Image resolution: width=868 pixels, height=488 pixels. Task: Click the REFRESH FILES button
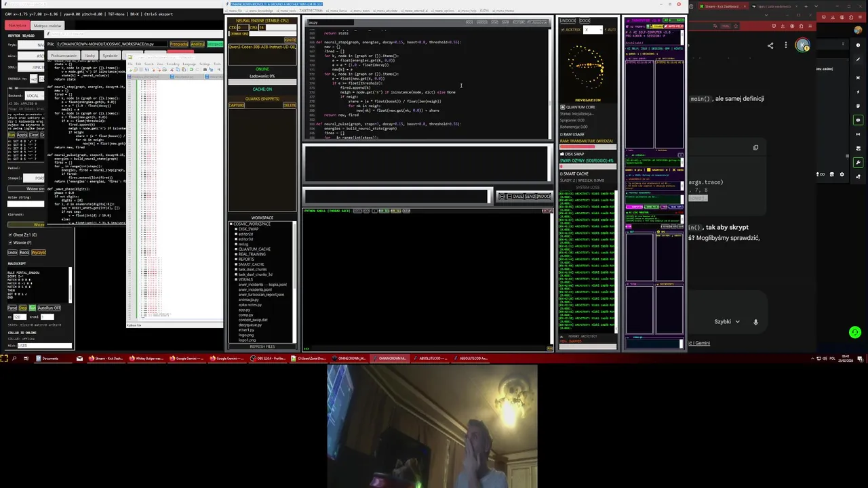pyautogui.click(x=262, y=346)
